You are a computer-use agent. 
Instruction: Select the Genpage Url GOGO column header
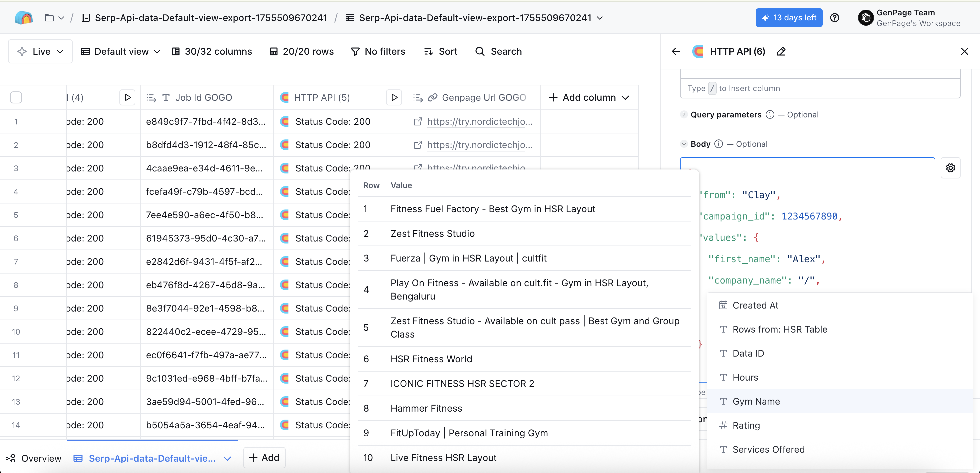(x=474, y=97)
